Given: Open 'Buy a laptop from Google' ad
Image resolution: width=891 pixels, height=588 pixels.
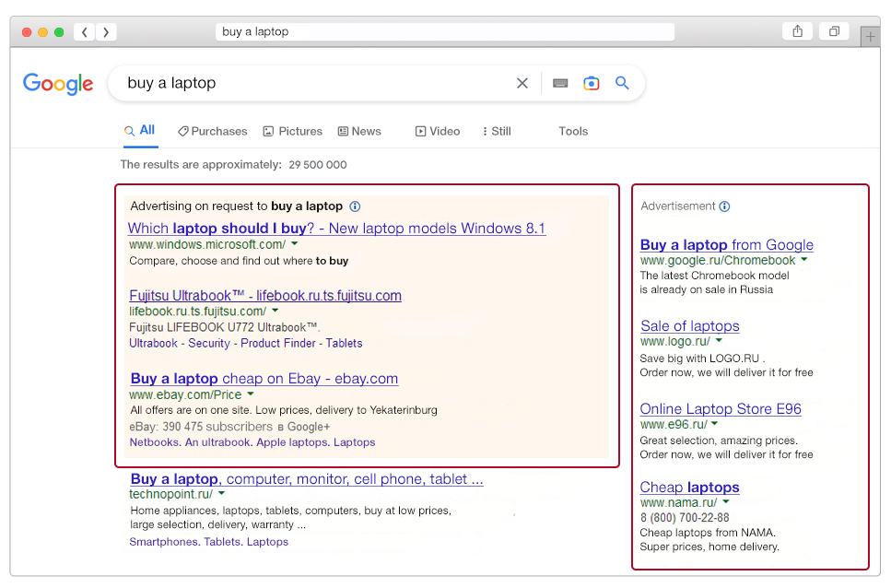Looking at the screenshot, I should 726,245.
